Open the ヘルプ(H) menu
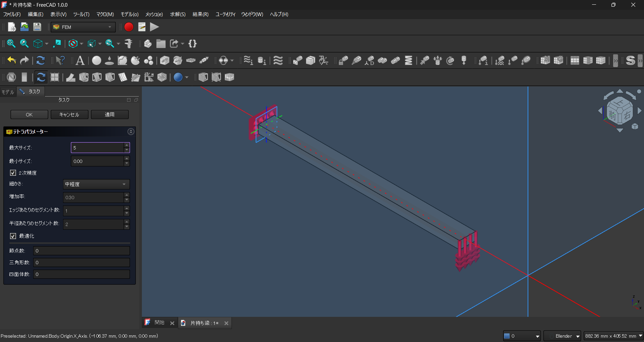The height and width of the screenshot is (342, 644). click(279, 14)
